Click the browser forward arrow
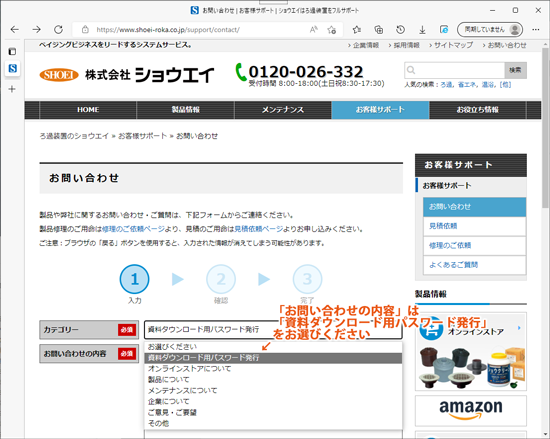This screenshot has height=439, width=550. (36, 29)
